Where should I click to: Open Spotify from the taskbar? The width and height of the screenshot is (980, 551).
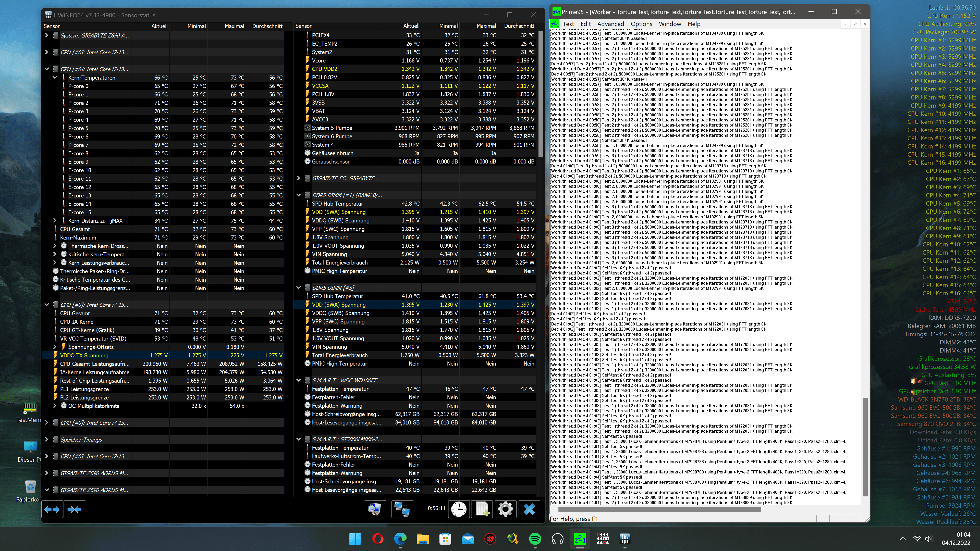[x=535, y=539]
